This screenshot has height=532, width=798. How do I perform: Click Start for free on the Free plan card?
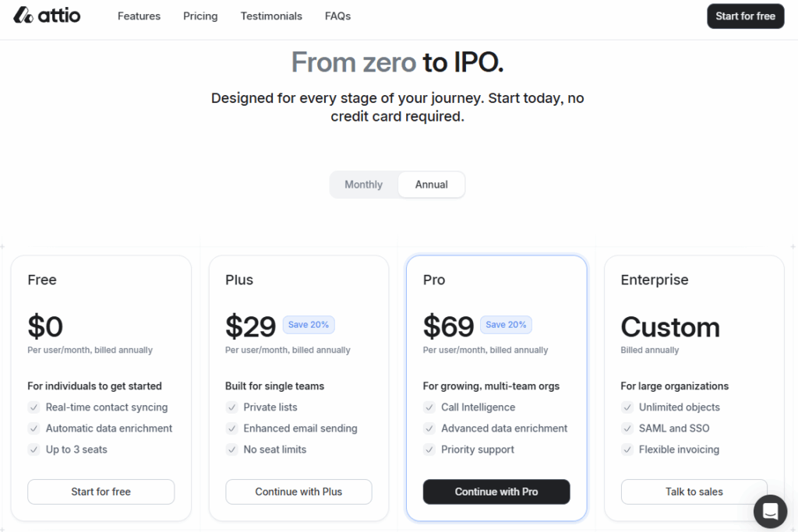click(101, 491)
